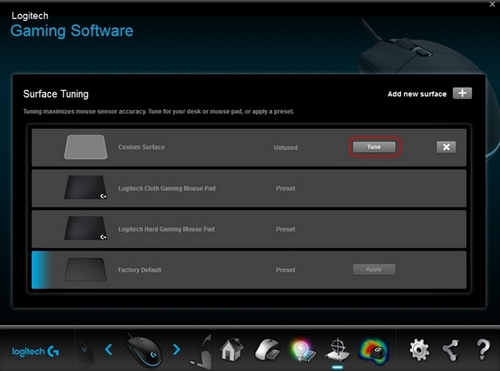Open the RGB lighting settings icon
This screenshot has height=371, width=500.
tap(303, 350)
